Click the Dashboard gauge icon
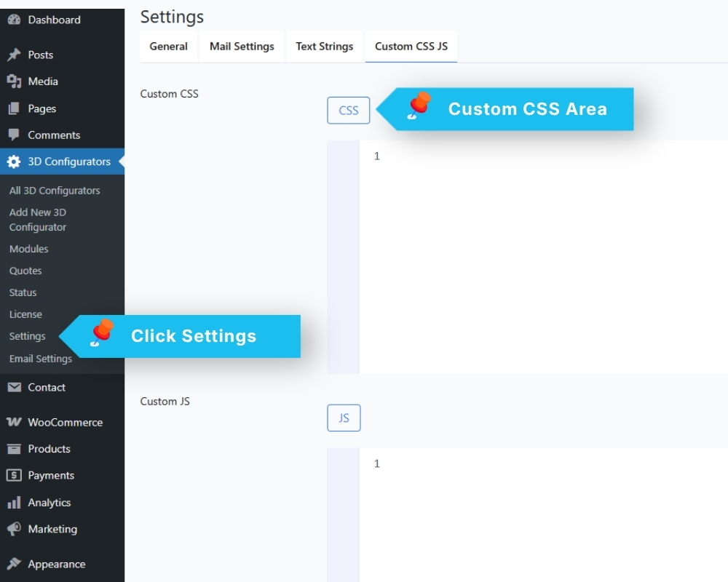This screenshot has height=582, width=728. [x=14, y=20]
